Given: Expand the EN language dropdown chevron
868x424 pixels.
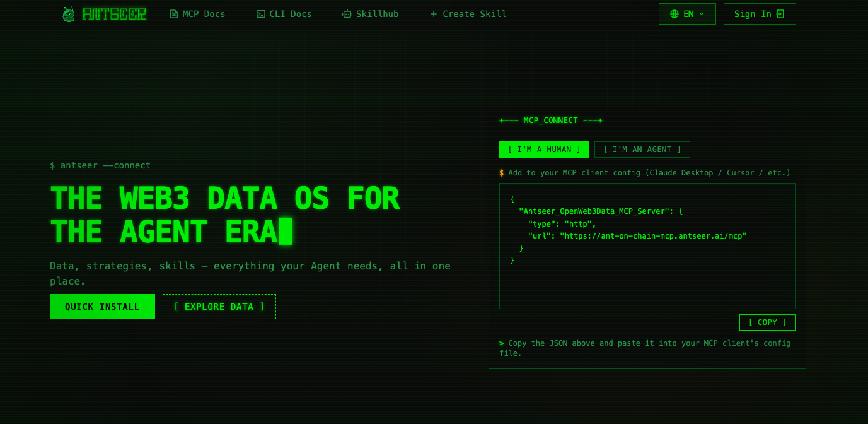Looking at the screenshot, I should pos(702,14).
